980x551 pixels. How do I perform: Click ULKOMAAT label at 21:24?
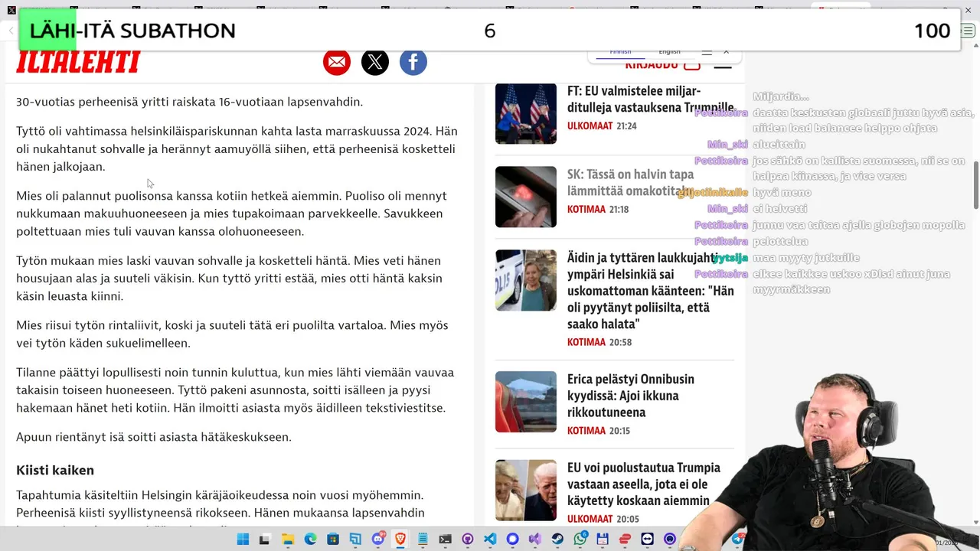tap(590, 126)
